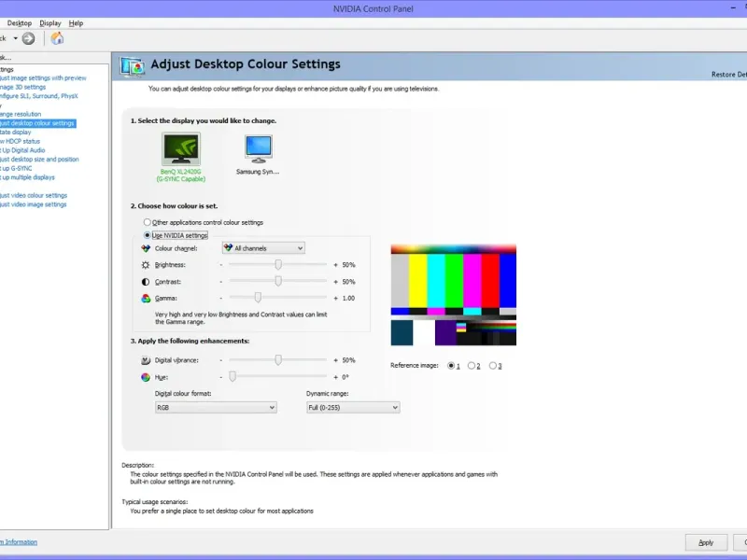Click the plus sign beside Digital vibrance slider

coord(335,360)
